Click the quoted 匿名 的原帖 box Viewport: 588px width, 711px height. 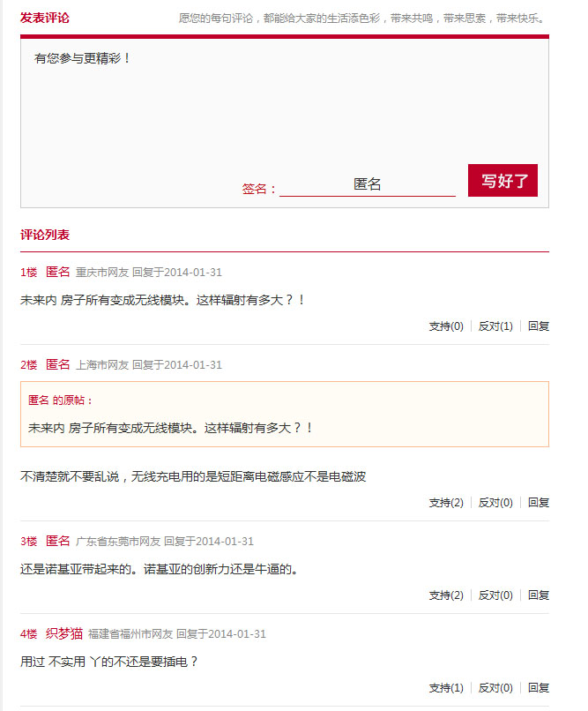tap(284, 414)
